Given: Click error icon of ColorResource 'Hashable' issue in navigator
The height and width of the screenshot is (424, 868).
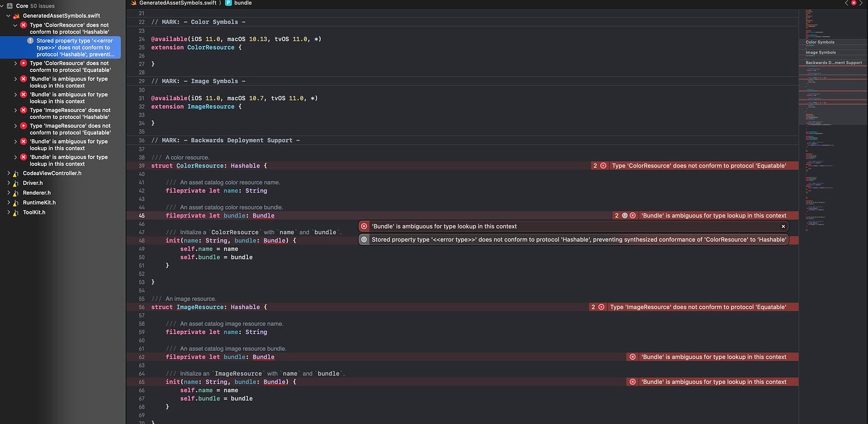Looking at the screenshot, I should [23, 25].
